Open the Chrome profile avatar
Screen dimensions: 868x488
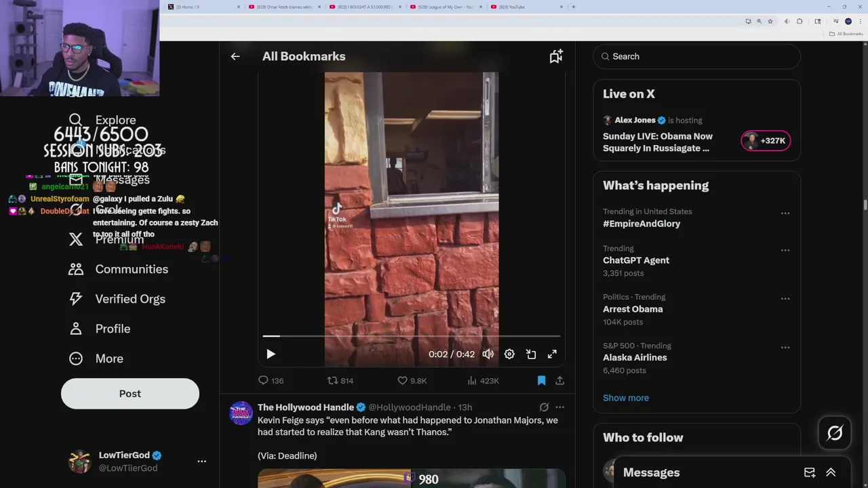[848, 21]
